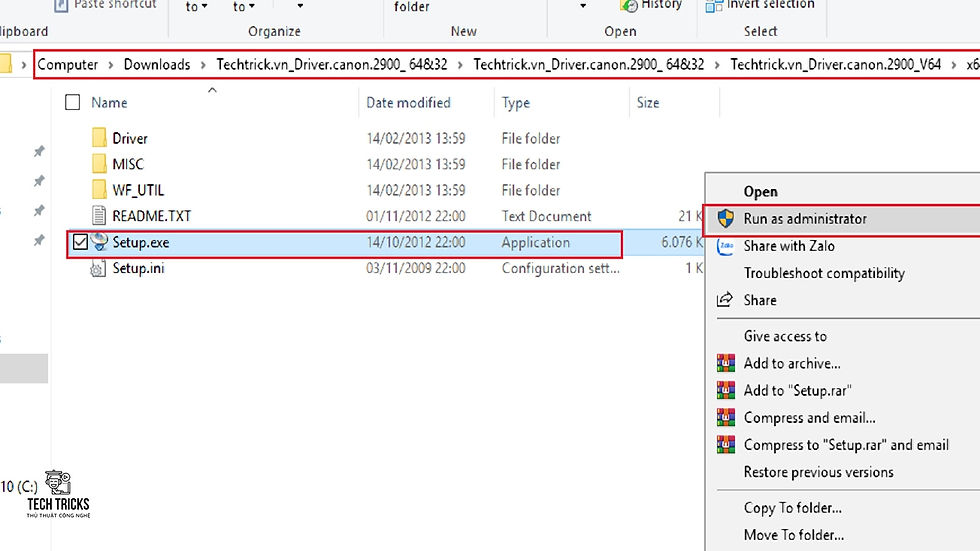
Task: Navigate to Downloads in the address bar
Action: pyautogui.click(x=157, y=64)
